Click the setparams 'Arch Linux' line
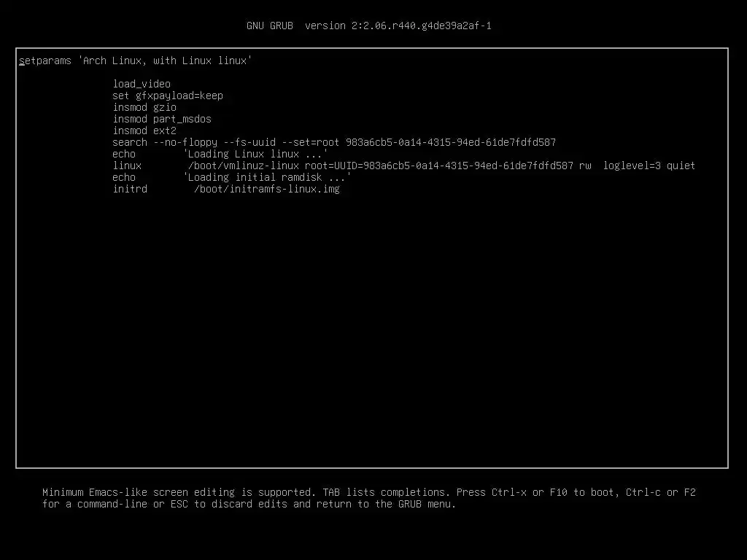The width and height of the screenshot is (747, 560). point(135,61)
